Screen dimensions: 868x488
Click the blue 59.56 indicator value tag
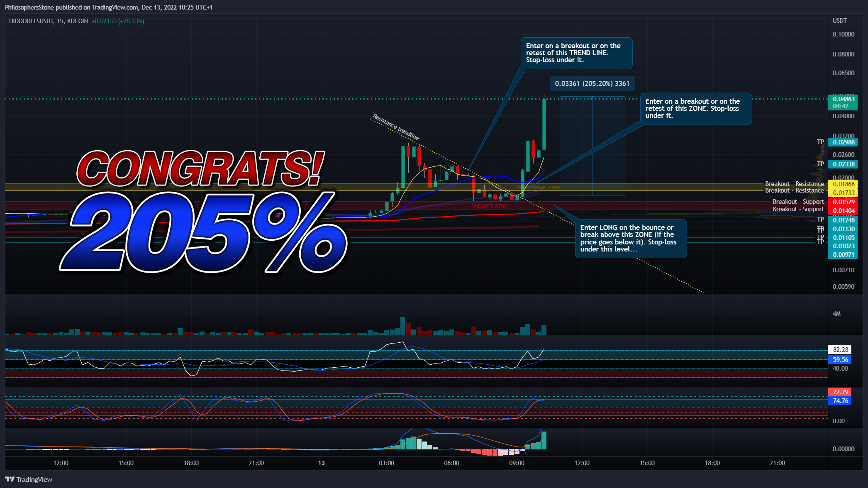coord(839,360)
